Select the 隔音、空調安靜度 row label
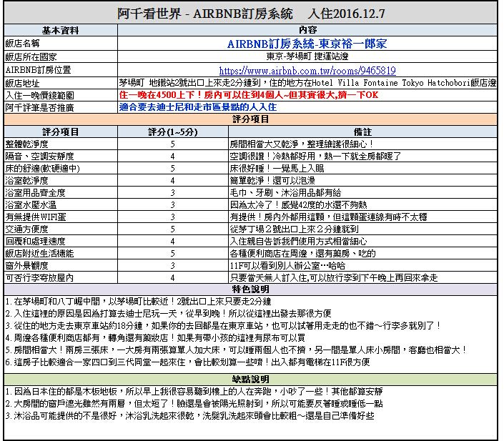This screenshot has width=504, height=441. tap(39, 157)
